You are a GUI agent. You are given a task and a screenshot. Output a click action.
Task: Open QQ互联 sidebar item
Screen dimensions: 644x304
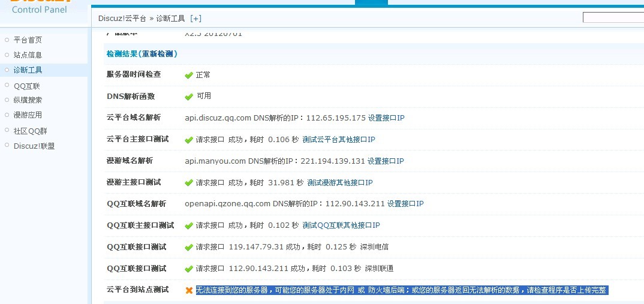(x=27, y=86)
